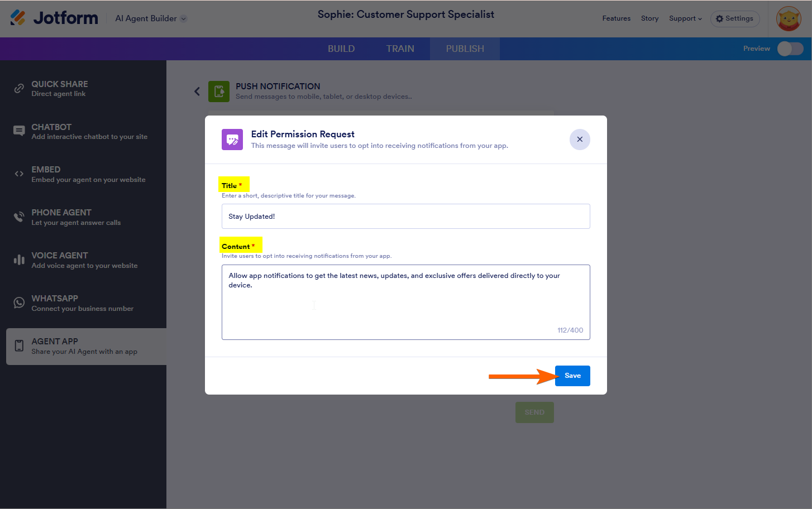Go back with the left chevron arrow

pyautogui.click(x=197, y=92)
